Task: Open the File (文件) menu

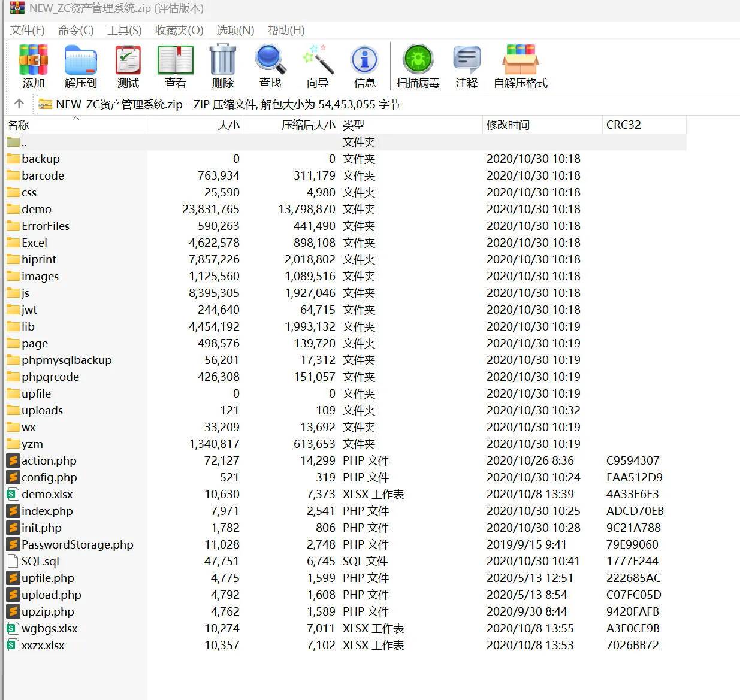Action: pyautogui.click(x=28, y=30)
